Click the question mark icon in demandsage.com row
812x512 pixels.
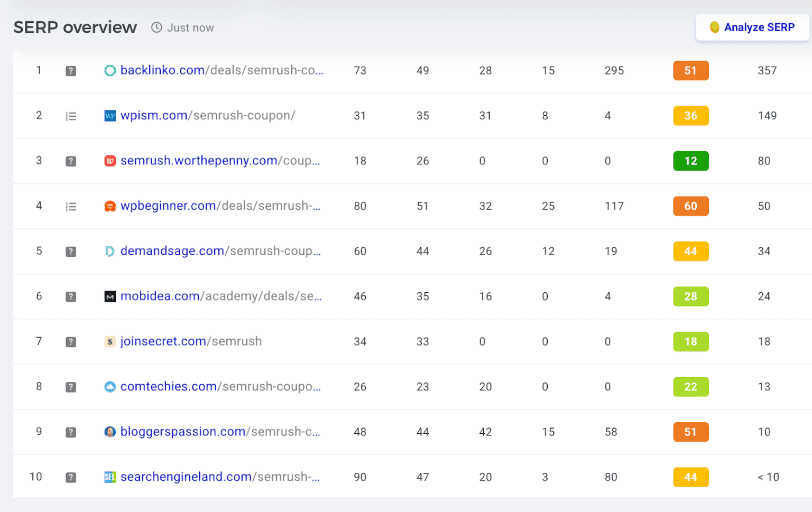point(71,252)
